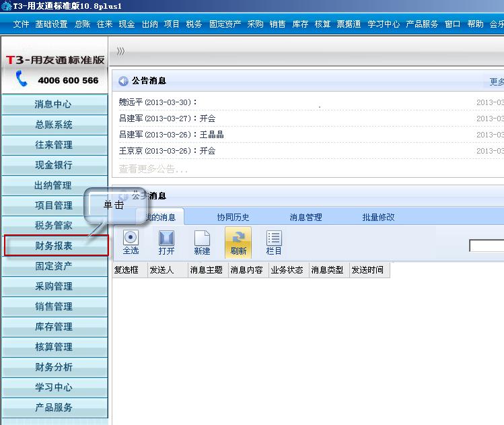Select 财务分析 in the sidebar

coord(55,367)
